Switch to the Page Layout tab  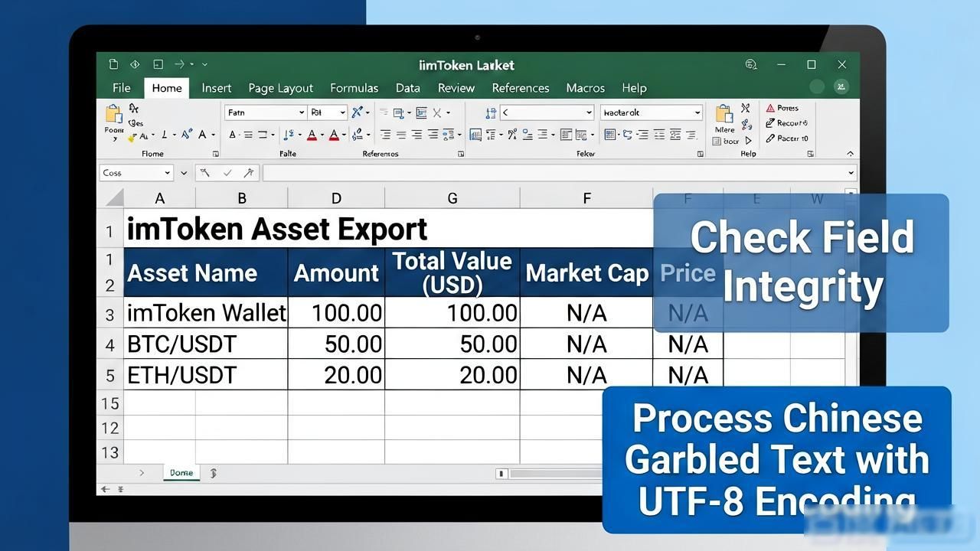280,88
